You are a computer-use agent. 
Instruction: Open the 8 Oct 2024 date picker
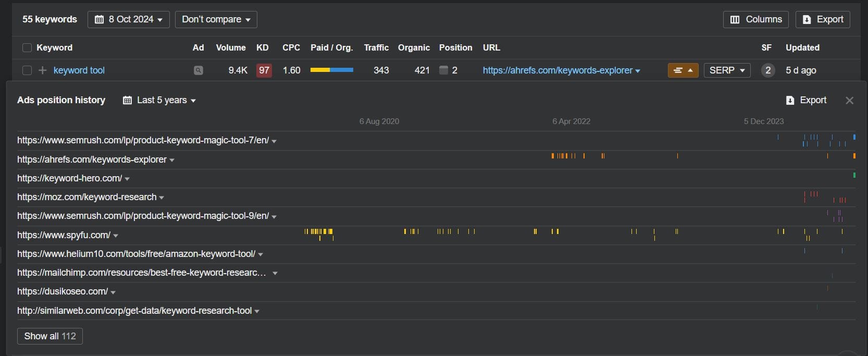pyautogui.click(x=129, y=19)
